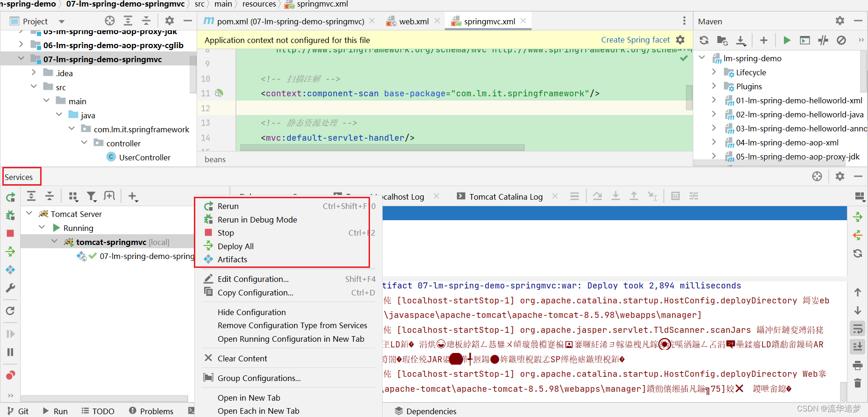Toggle Maven Offline Mode icon
868x417 pixels.
coord(823,40)
